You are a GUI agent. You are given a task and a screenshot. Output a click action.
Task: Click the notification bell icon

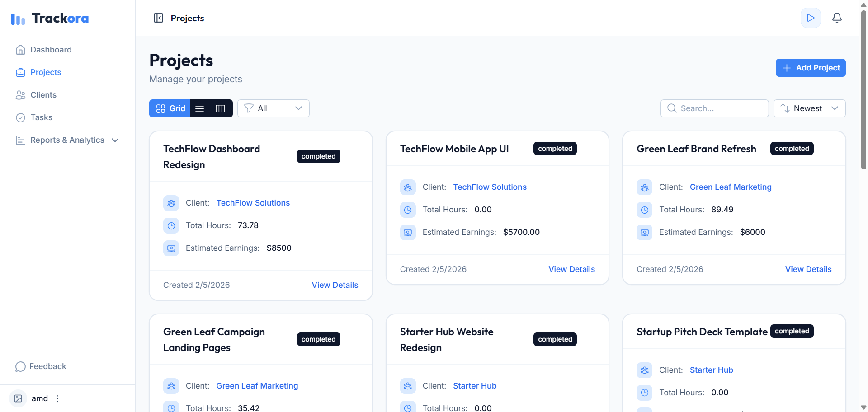tap(837, 18)
